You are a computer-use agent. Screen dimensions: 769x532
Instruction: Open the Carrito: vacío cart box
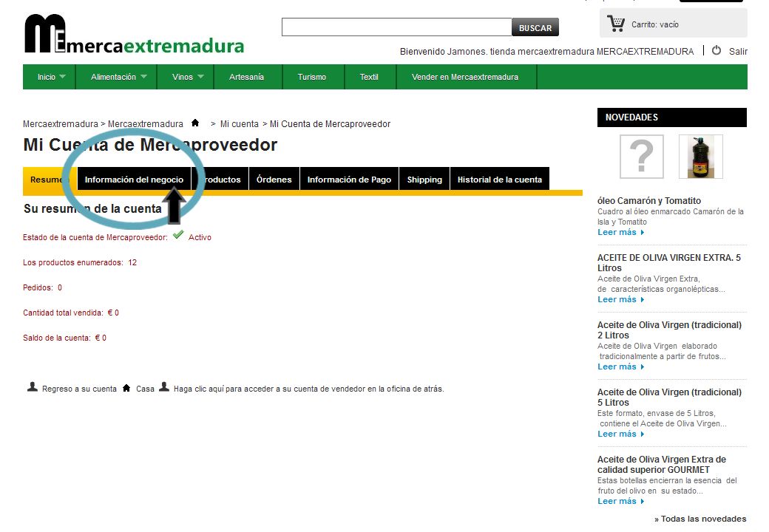[x=674, y=23]
